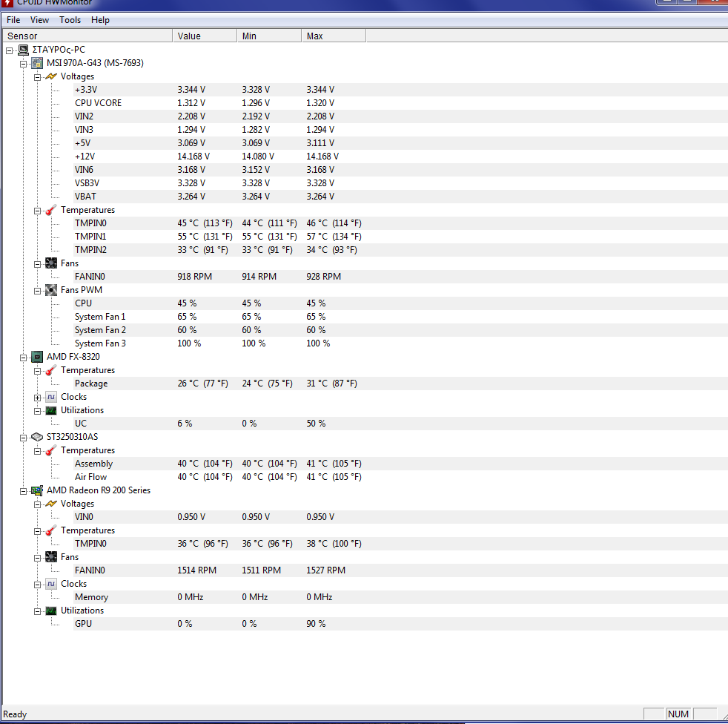Click the motherboard icon beside MSI 970A-G43

tap(37, 63)
